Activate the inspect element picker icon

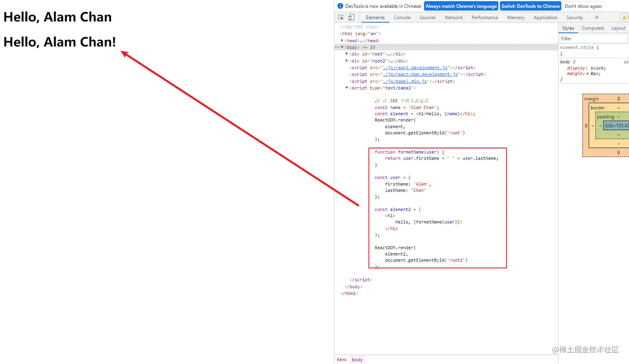341,17
